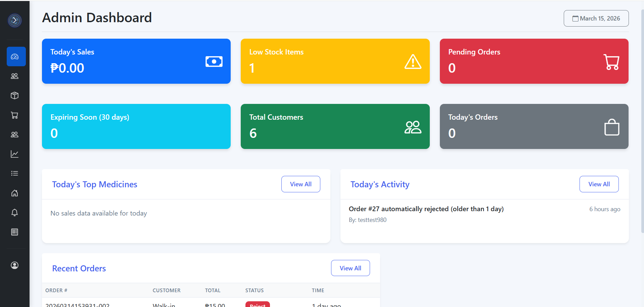Click View All in Recent Orders
This screenshot has height=307, width=644.
click(x=350, y=268)
